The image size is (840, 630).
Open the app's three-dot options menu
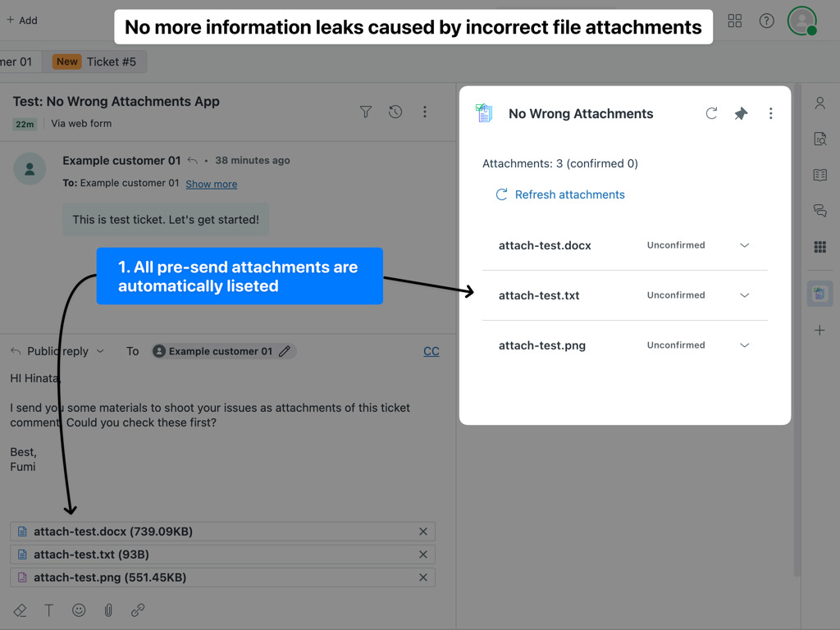[x=770, y=113]
